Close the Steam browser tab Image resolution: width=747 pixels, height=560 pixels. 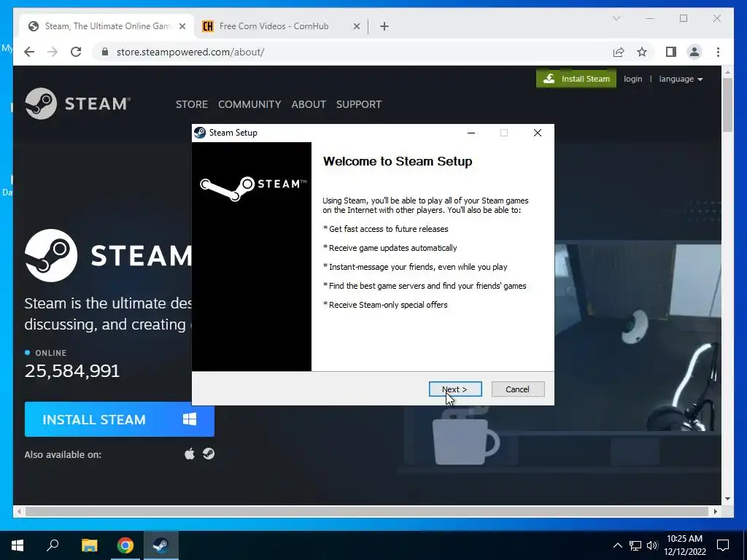(182, 26)
